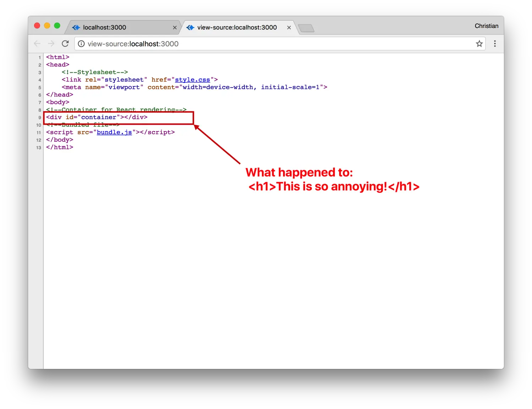Open the Chrome three-dot menu
This screenshot has width=532, height=409.
click(495, 44)
